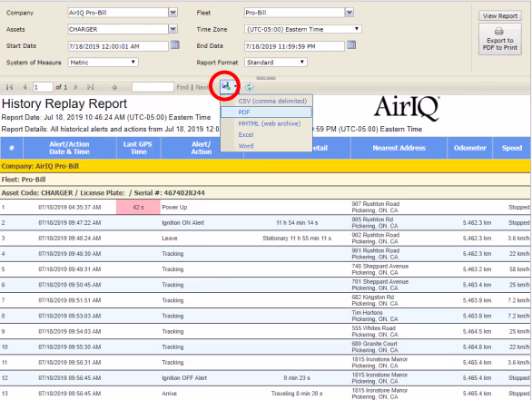Screen dimensions: 532x400
Task: Click the Start Date text field
Action: pyautogui.click(x=118, y=46)
